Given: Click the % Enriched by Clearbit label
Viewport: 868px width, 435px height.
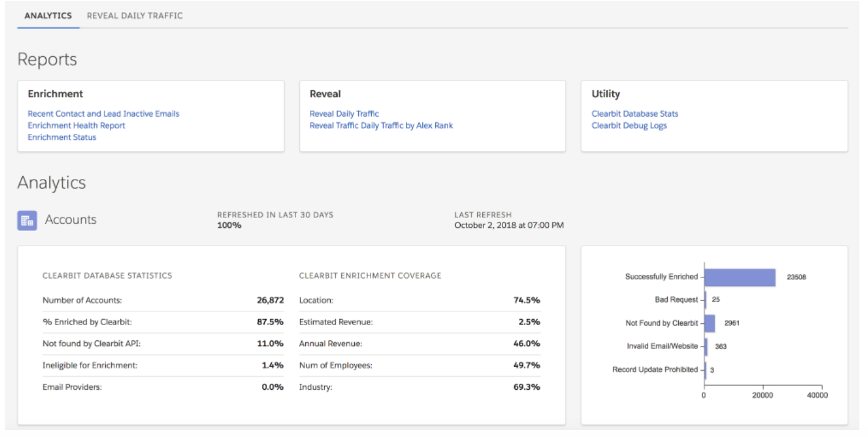Looking at the screenshot, I should 87,322.
